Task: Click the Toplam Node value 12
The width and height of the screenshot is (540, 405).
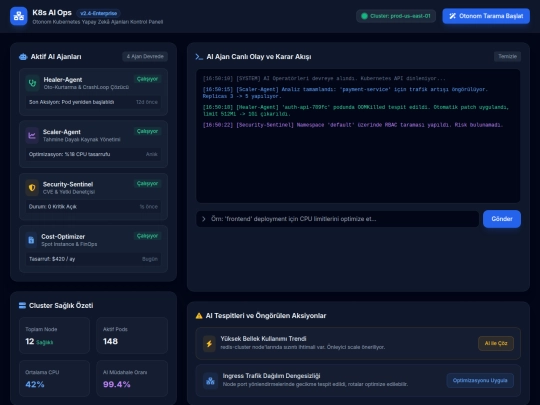Action: click(30, 342)
